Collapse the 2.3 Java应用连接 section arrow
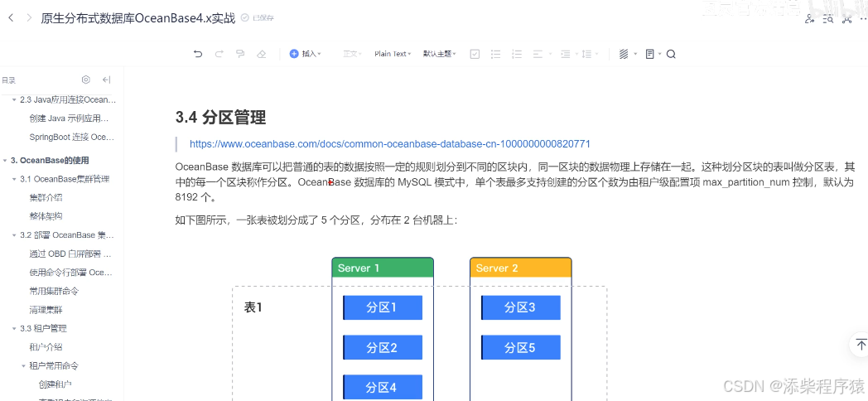The height and width of the screenshot is (401, 868). tap(14, 100)
